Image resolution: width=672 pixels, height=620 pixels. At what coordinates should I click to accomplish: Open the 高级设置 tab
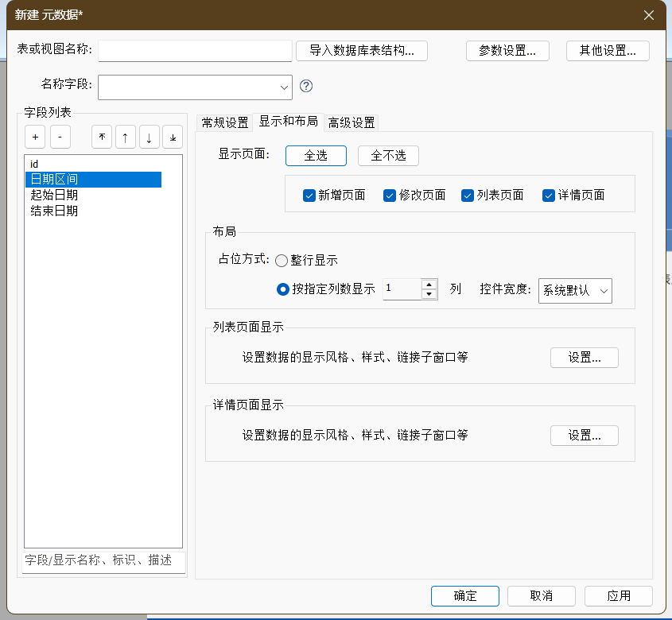pyautogui.click(x=352, y=122)
